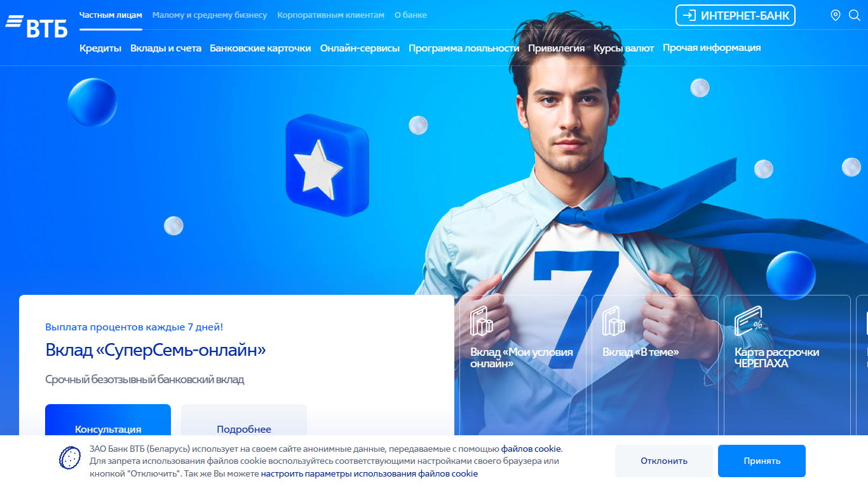Expand the Кредиты menu
Image resolution: width=868 pixels, height=488 pixels.
click(x=100, y=48)
